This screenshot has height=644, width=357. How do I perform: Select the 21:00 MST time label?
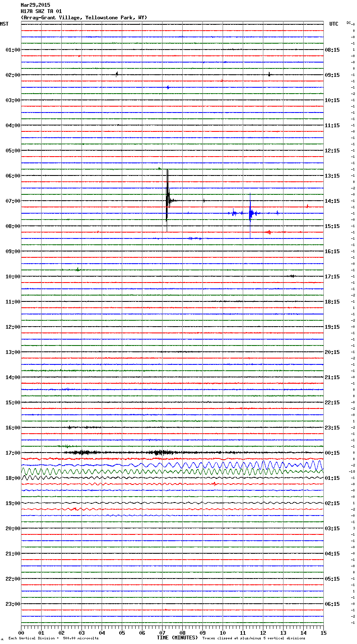(13, 554)
